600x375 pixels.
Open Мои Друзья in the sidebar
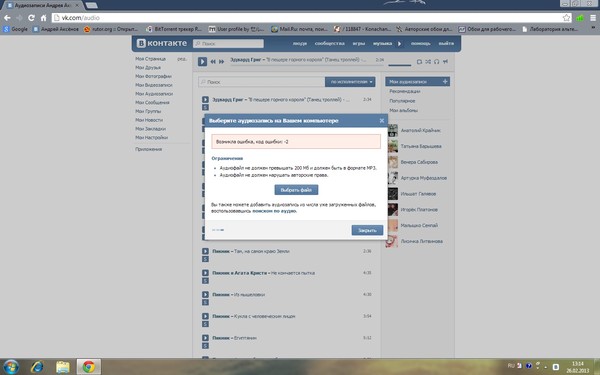point(148,68)
